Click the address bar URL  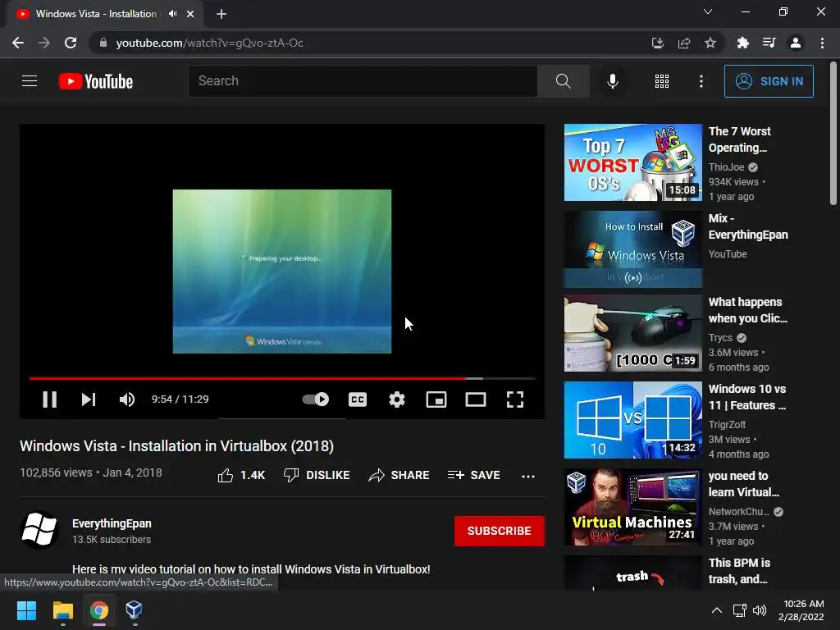[x=209, y=43]
